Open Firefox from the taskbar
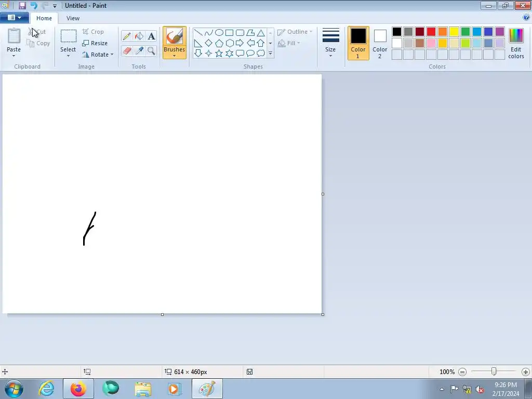 tap(78, 389)
